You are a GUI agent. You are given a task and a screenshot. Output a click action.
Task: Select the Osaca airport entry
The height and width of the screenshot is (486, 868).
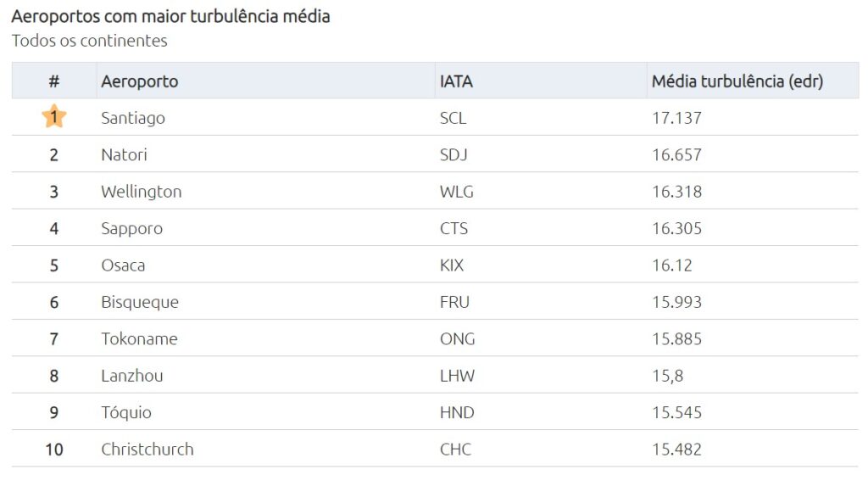123,265
